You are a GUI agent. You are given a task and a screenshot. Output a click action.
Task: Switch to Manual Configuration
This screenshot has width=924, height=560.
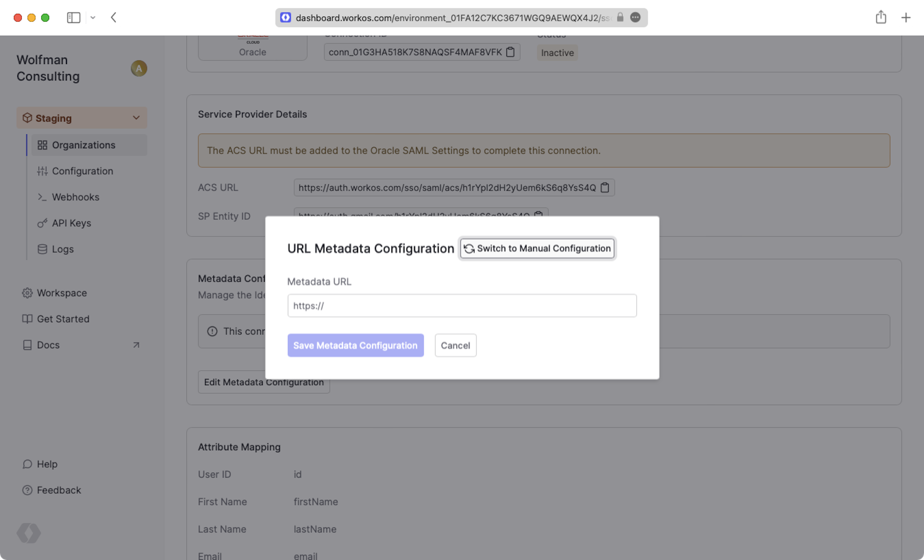coord(537,248)
